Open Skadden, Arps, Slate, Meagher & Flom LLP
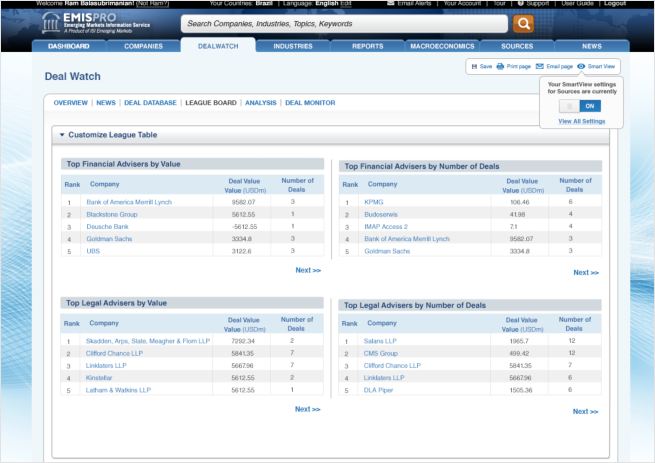The image size is (655, 463). (148, 341)
